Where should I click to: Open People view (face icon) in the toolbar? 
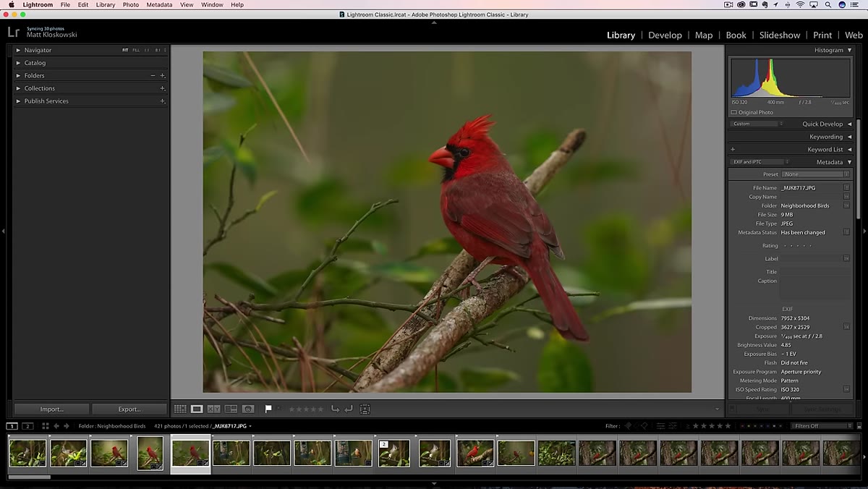[x=248, y=409]
